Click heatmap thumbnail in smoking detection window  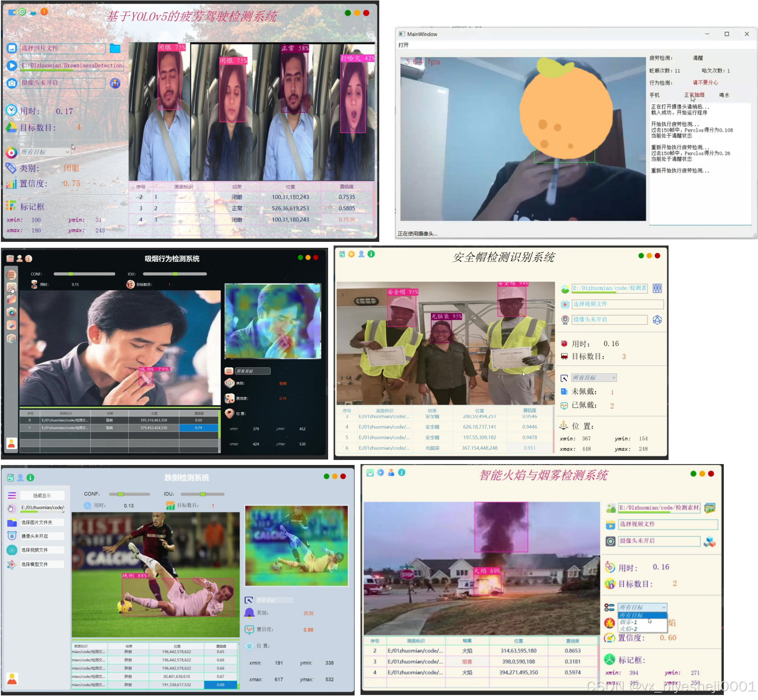pyautogui.click(x=273, y=321)
